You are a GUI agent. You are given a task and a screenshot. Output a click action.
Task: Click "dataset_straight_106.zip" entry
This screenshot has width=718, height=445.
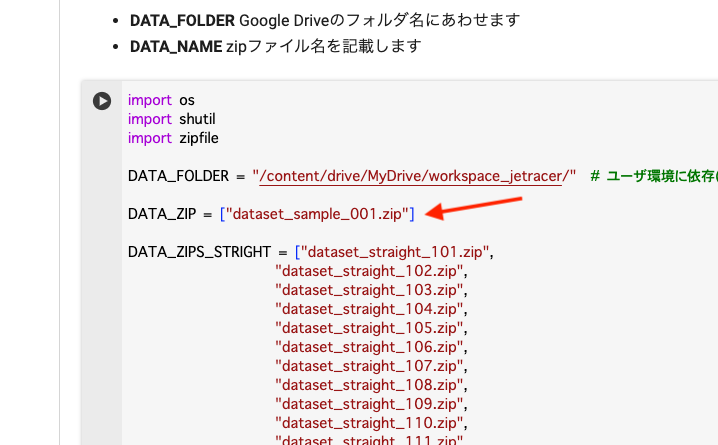point(369,347)
